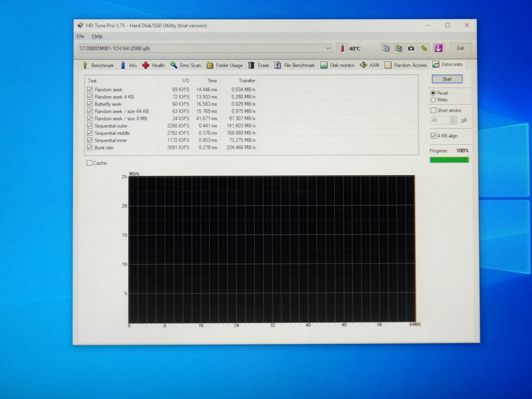
Task: Uncheck the Random seek 4 KB test
Action: click(90, 97)
